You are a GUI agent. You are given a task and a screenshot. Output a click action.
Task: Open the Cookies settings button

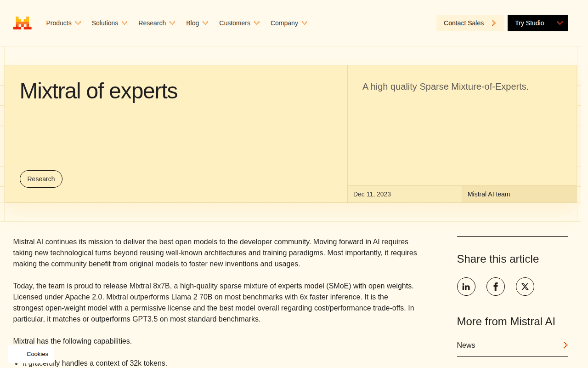[x=31, y=354]
